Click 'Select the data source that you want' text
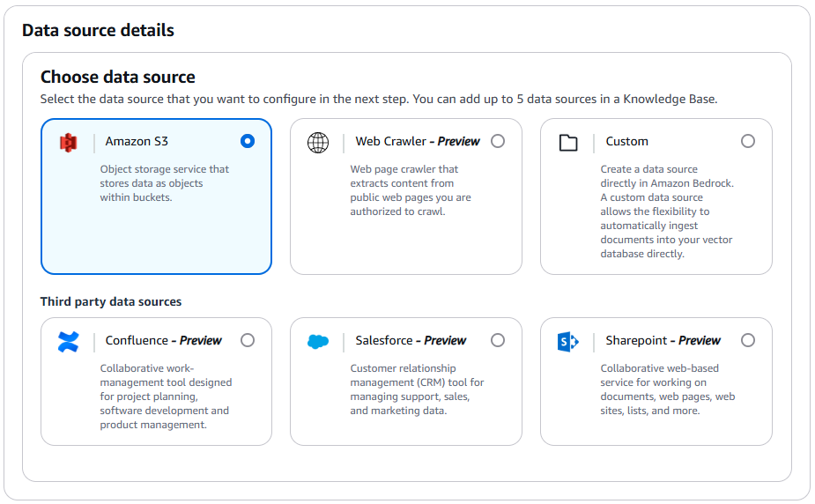The width and height of the screenshot is (815, 504). point(379,99)
